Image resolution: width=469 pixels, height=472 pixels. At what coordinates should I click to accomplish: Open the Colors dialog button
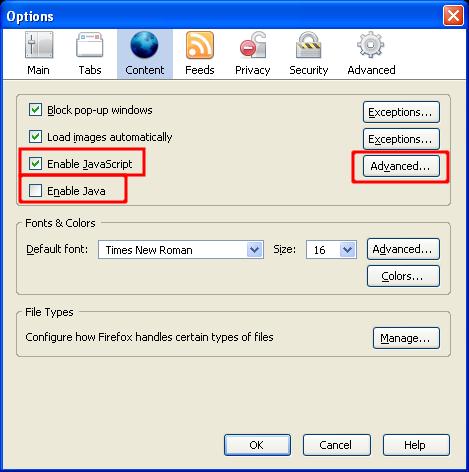pyautogui.click(x=403, y=276)
